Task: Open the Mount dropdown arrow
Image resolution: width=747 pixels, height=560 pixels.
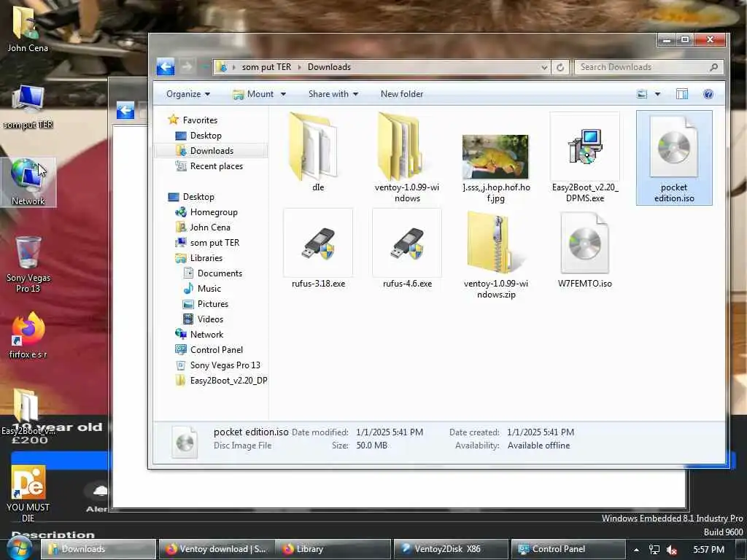Action: click(283, 94)
